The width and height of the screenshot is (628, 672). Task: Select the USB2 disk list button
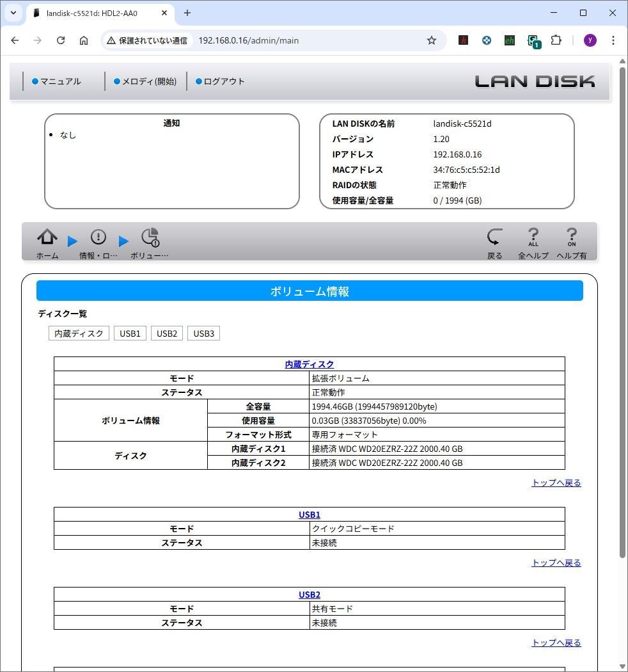point(166,333)
